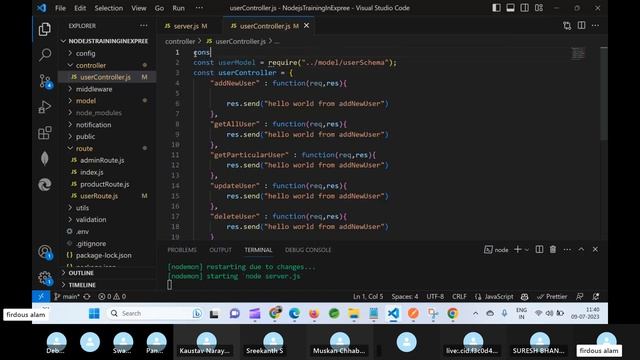Split the terminal panel
This screenshot has height=360, width=640.
539,249
